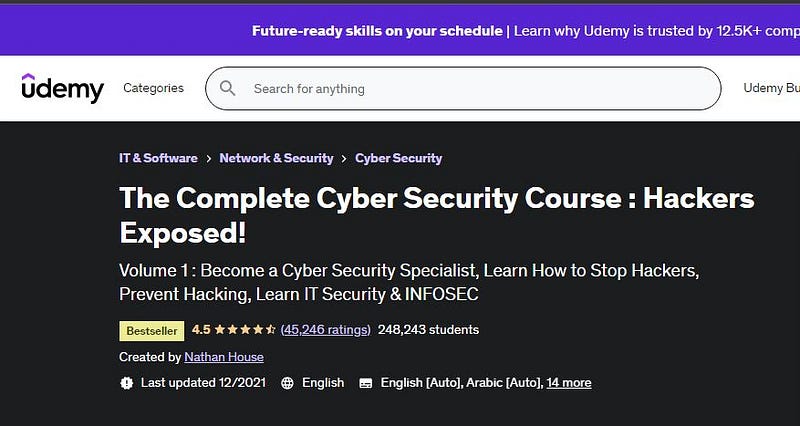Image resolution: width=800 pixels, height=426 pixels.
Task: Open the Categories menu
Action: [x=154, y=88]
